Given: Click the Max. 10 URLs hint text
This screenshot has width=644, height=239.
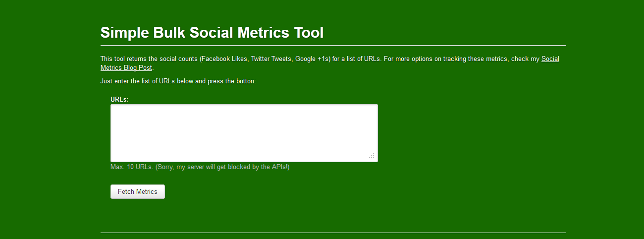Looking at the screenshot, I should pyautogui.click(x=131, y=167).
